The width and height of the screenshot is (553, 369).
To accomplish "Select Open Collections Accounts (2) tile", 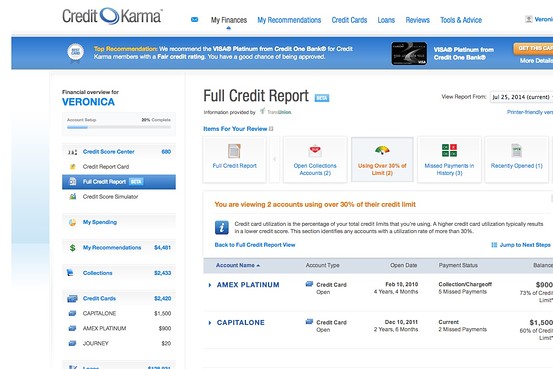I will point(315,159).
